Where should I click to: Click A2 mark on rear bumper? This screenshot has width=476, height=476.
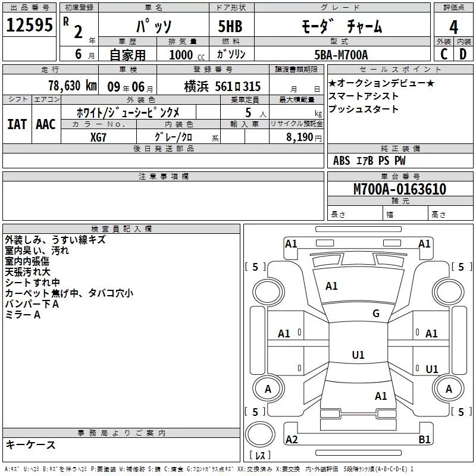(x=292, y=439)
